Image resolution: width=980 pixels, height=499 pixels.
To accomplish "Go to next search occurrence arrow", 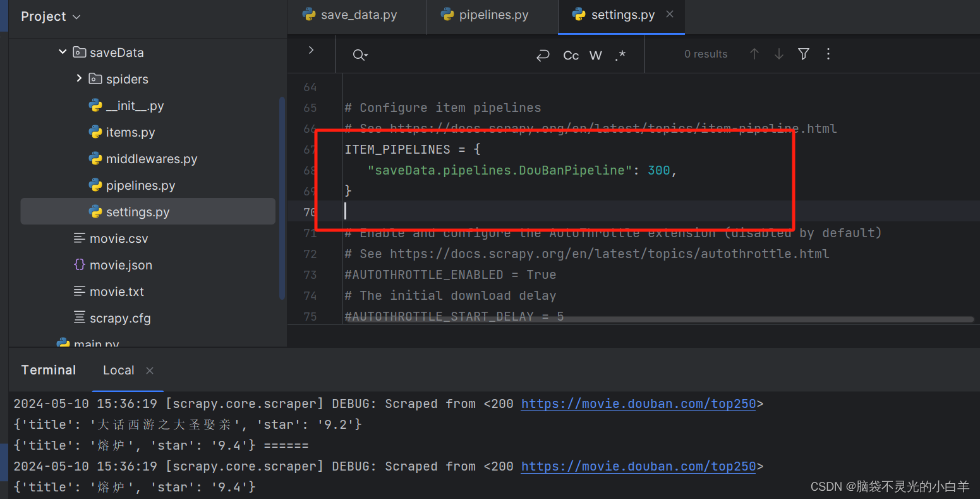I will click(778, 54).
